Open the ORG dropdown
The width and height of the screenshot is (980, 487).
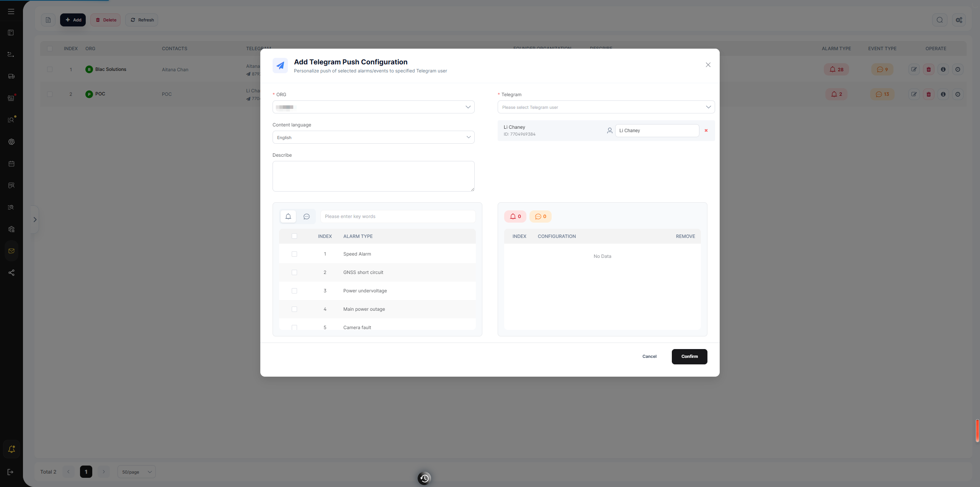coord(373,107)
